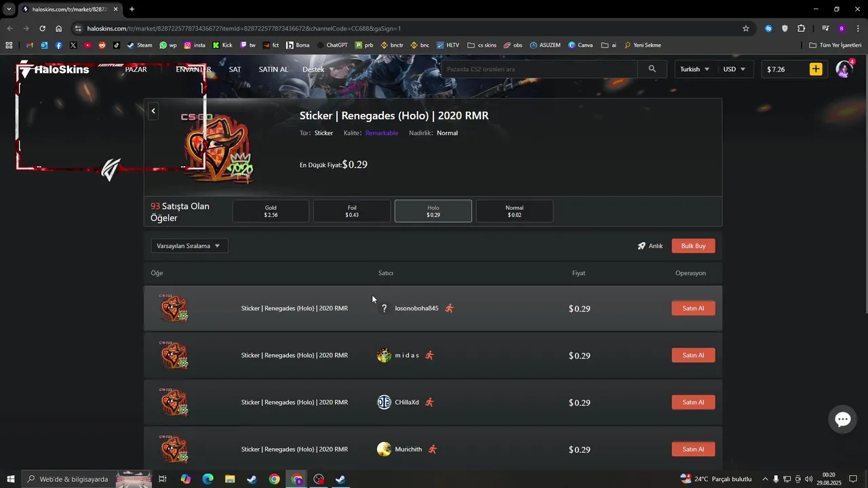Reload the page in Chrome
The width and height of the screenshot is (868, 488).
point(42,28)
